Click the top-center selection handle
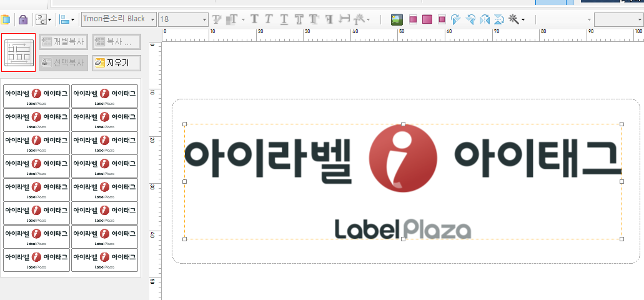The height and width of the screenshot is (300, 644). (x=403, y=124)
